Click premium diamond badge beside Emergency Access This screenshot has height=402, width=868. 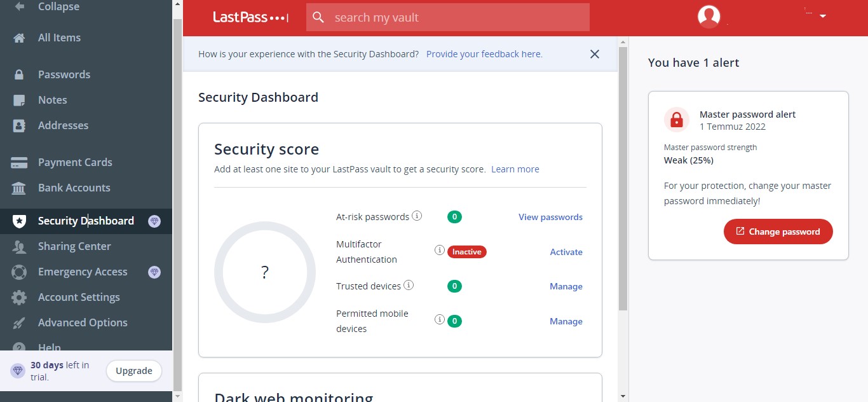[154, 272]
